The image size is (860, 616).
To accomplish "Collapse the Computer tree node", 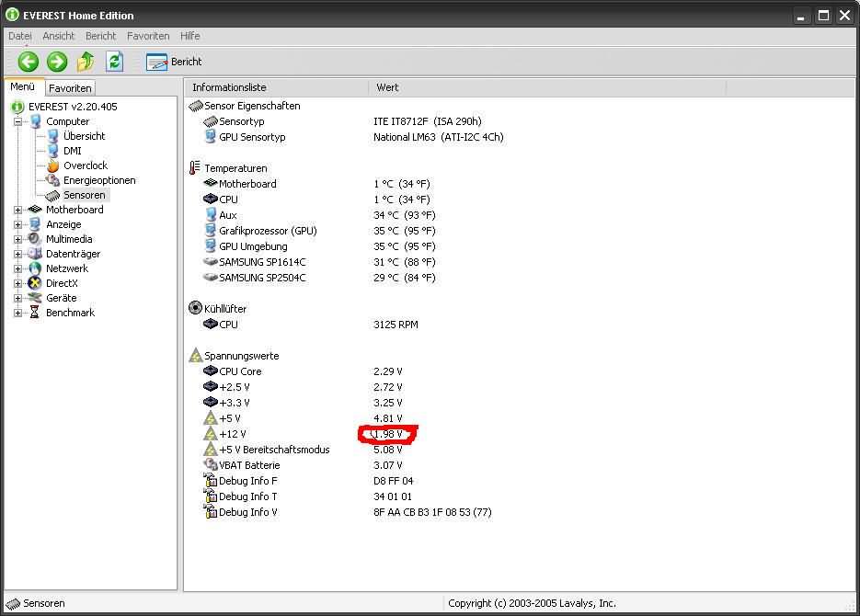I will pos(17,121).
